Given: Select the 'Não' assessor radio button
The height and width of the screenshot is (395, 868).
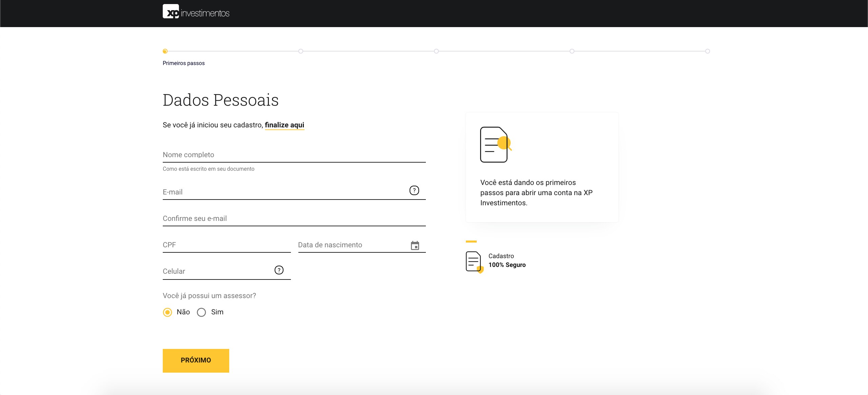Looking at the screenshot, I should [x=167, y=312].
